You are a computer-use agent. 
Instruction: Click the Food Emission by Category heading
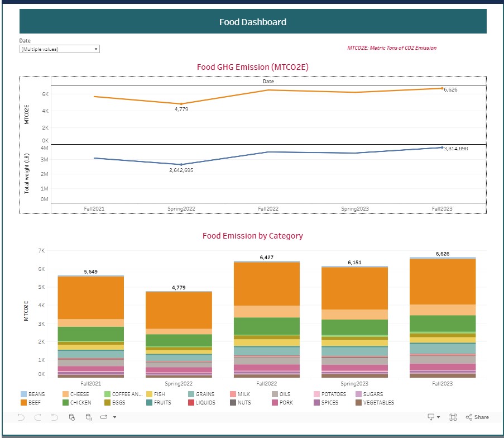(x=252, y=236)
